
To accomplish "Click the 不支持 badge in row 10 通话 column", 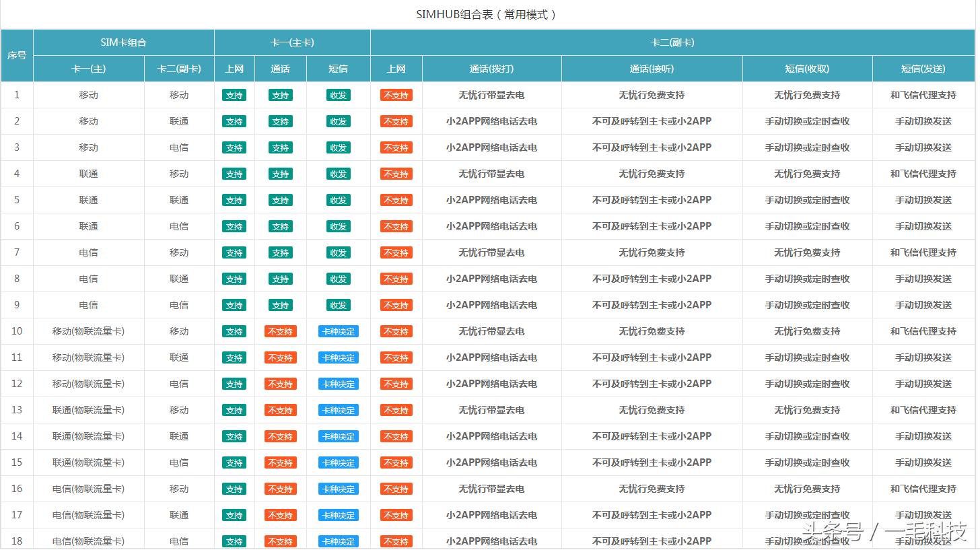I will pos(280,331).
